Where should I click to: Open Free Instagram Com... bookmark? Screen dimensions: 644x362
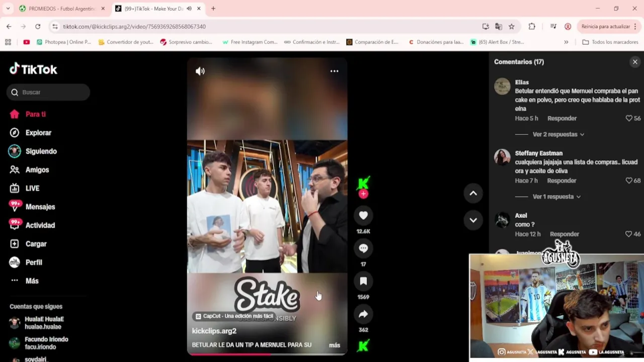(250, 42)
